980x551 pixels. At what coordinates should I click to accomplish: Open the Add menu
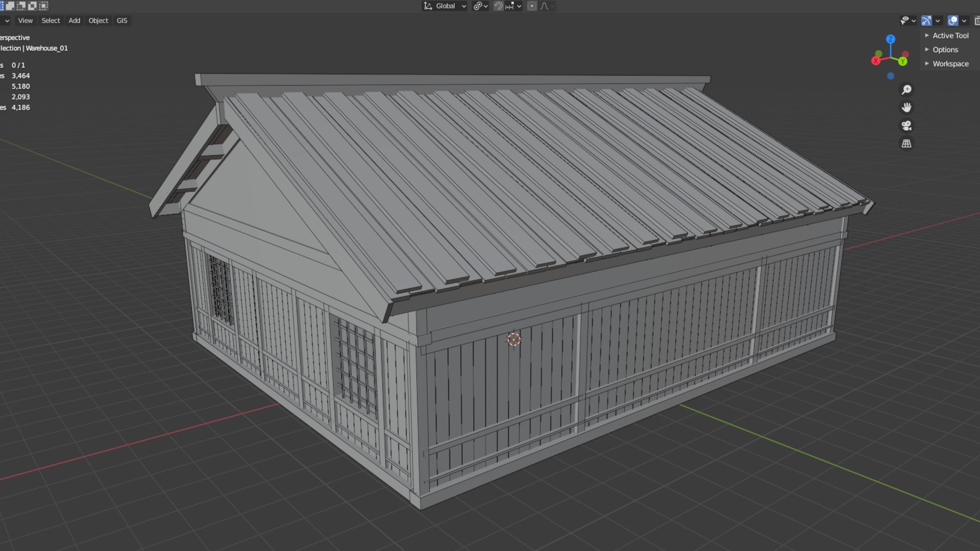[x=75, y=20]
